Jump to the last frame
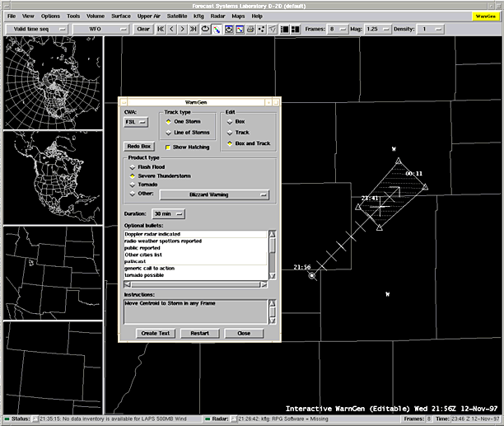 [193, 30]
